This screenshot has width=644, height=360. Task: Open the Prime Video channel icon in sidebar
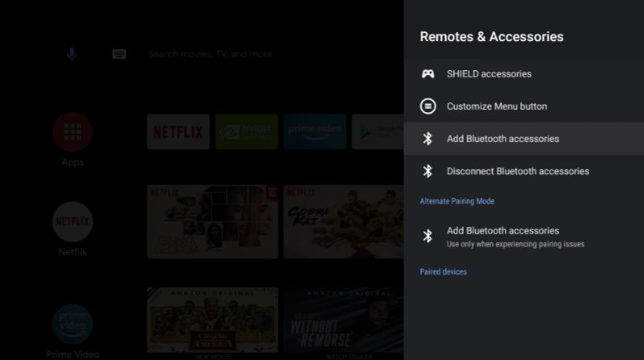[72, 325]
